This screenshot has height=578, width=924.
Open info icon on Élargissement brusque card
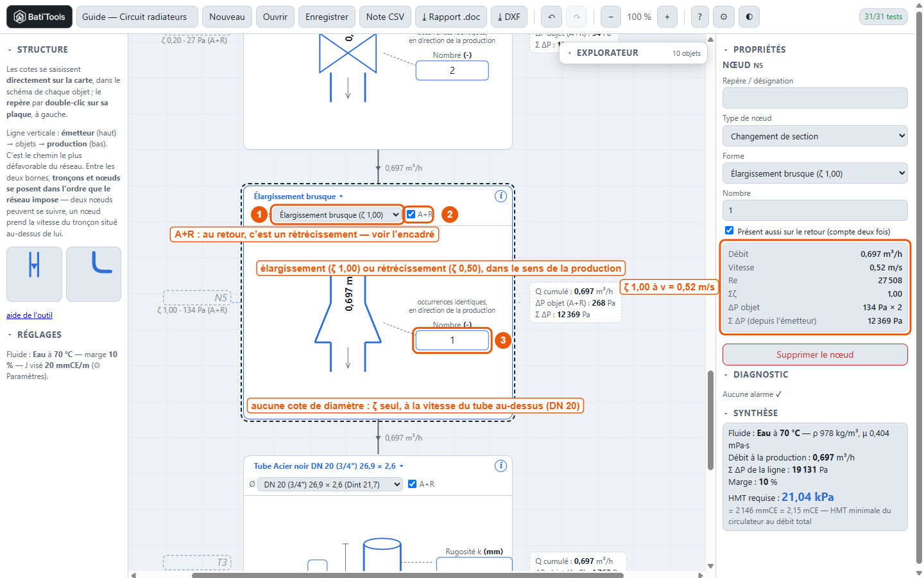501,196
